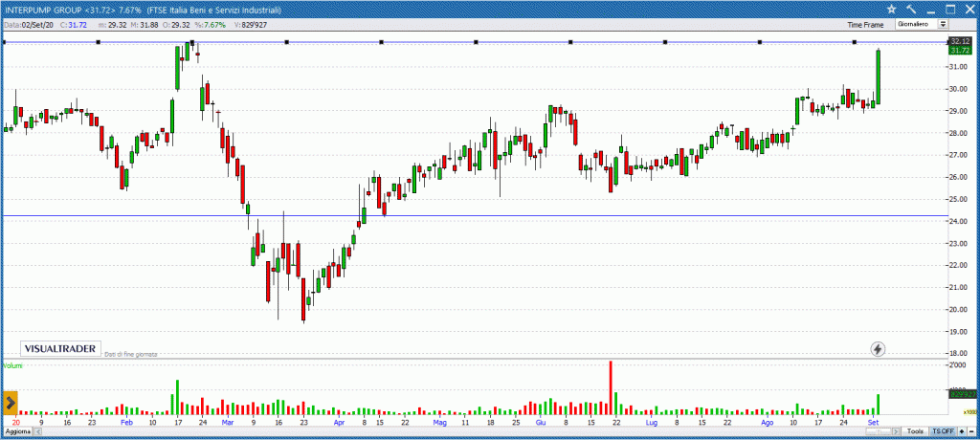Select the horizontal line at 24.25 level
The image size is (980, 440).
(475, 216)
